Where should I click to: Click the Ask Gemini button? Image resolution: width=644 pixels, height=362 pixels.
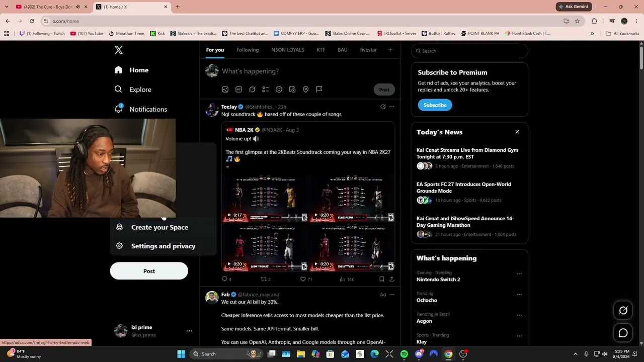tap(574, 7)
